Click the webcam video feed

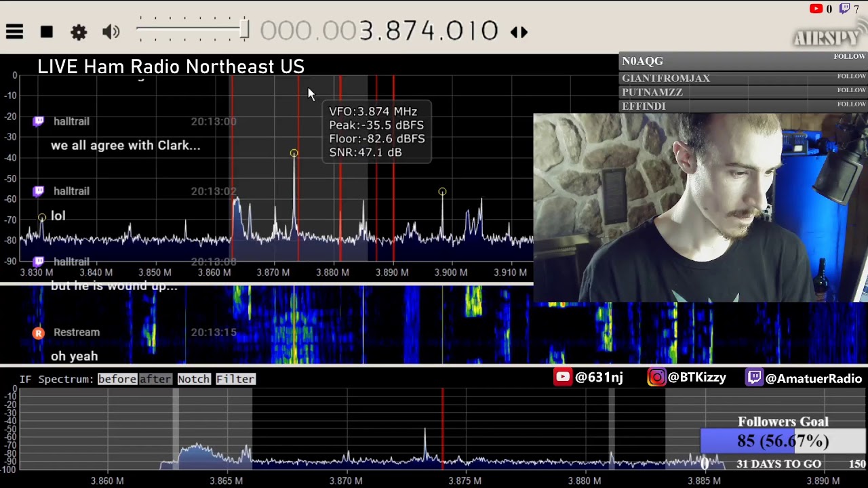coord(701,207)
